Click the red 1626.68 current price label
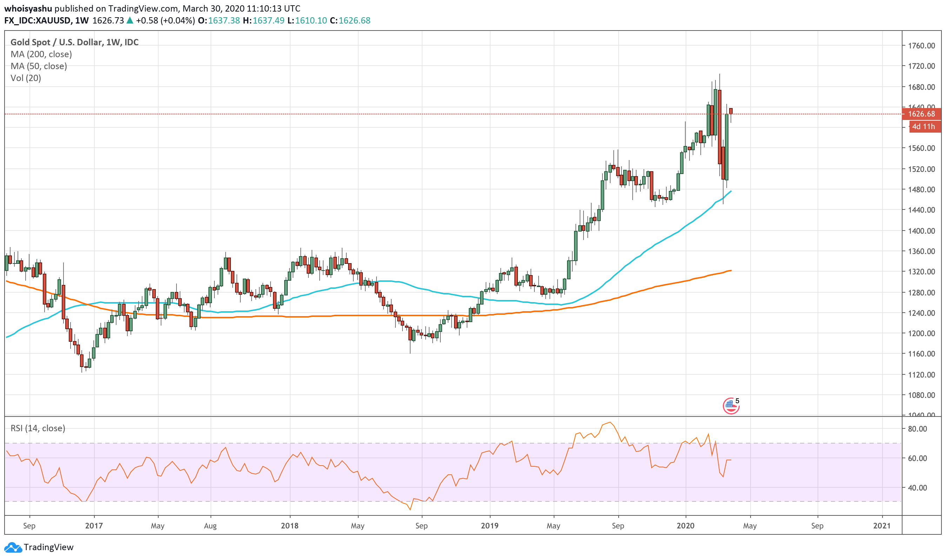The width and height of the screenshot is (946, 560). pos(921,114)
